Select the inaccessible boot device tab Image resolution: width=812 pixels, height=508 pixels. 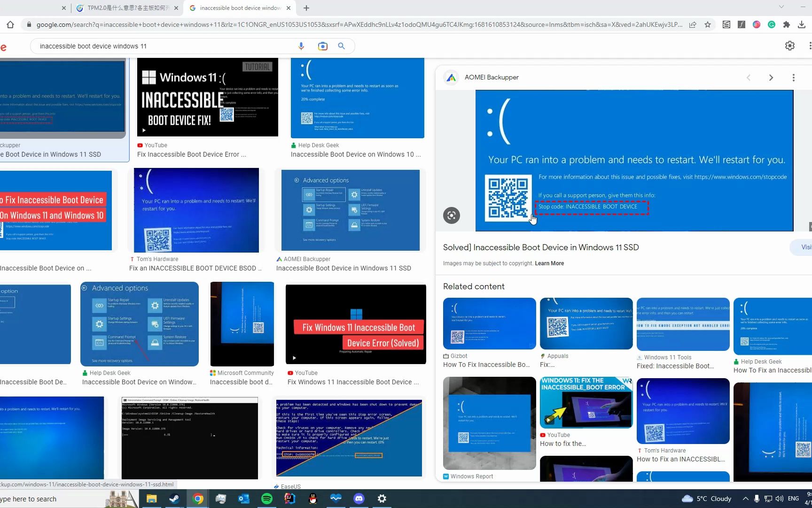[x=240, y=8]
